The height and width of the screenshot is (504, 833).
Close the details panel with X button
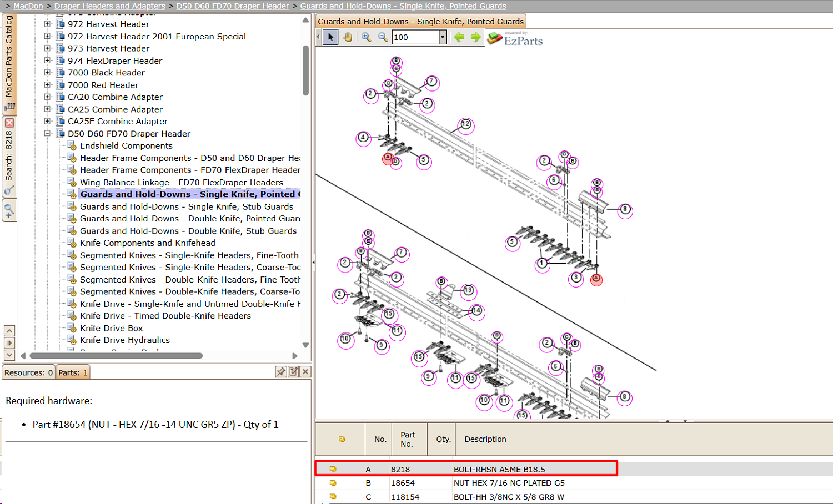click(305, 372)
